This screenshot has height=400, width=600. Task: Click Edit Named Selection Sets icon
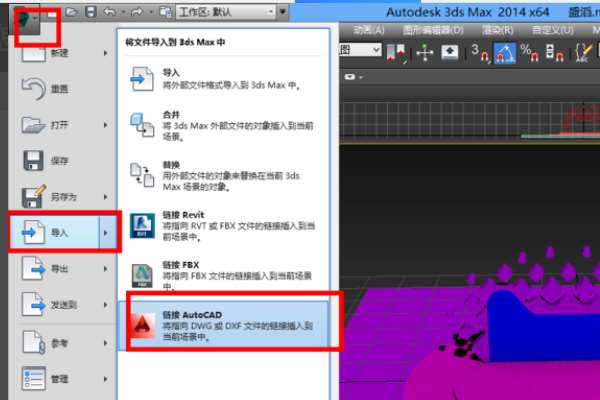point(584,52)
